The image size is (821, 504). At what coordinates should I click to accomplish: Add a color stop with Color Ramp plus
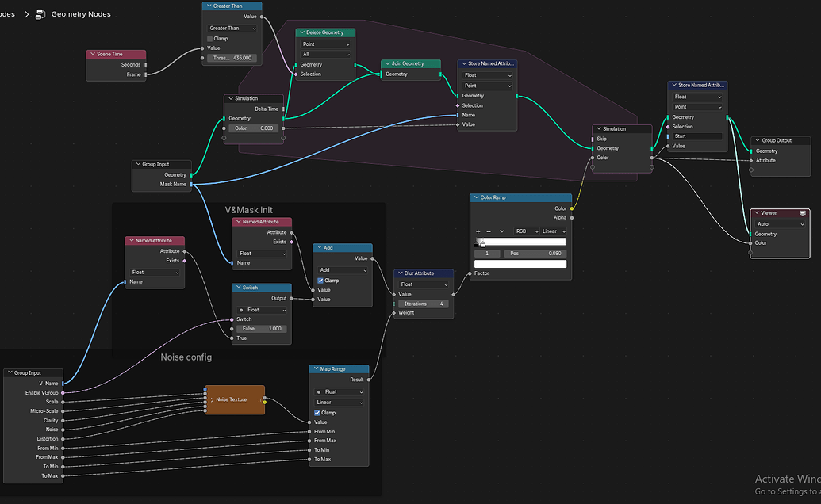pos(478,231)
